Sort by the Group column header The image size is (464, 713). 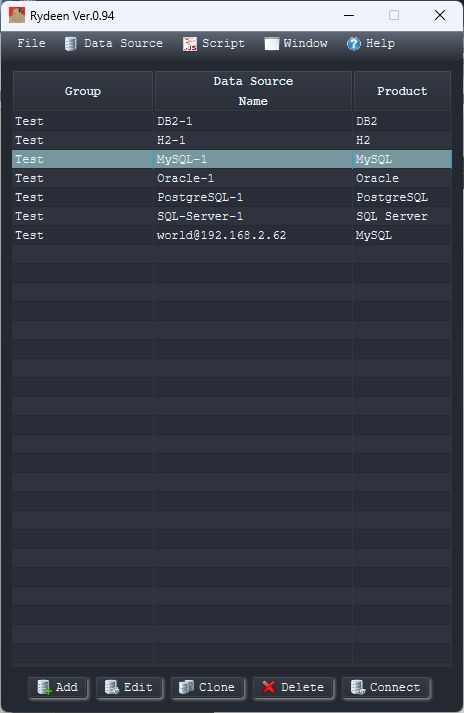(x=83, y=91)
